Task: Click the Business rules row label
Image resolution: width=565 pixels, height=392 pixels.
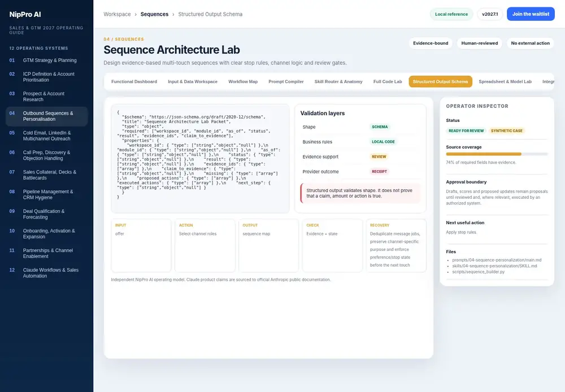Action: 317,142
